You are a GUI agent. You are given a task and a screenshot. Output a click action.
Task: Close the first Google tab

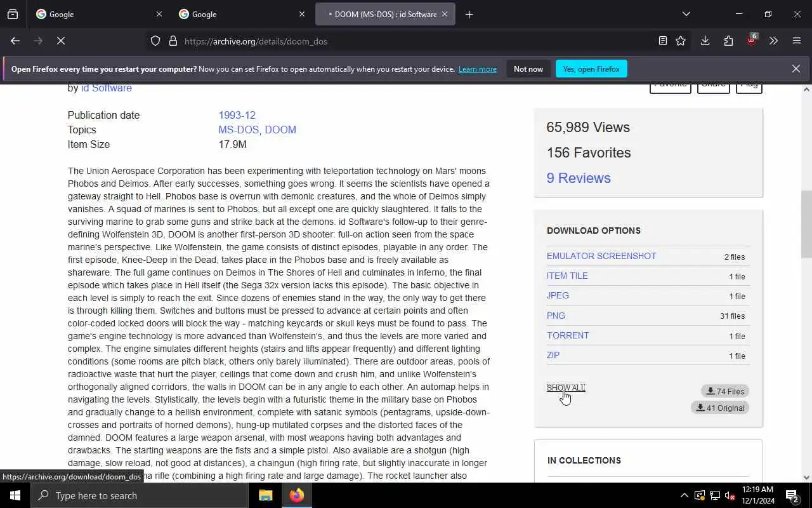pos(159,14)
